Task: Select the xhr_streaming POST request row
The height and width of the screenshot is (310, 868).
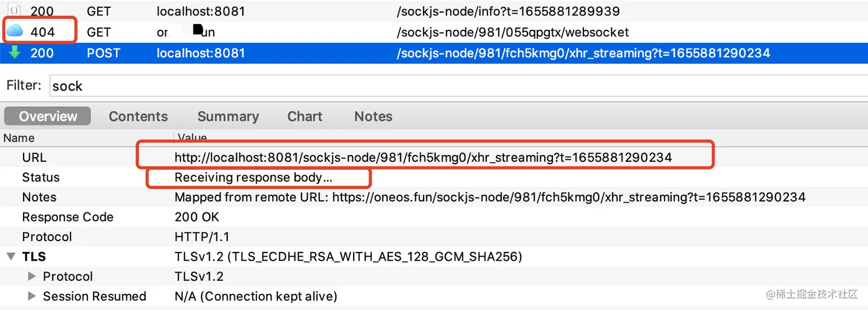Action: tap(583, 53)
